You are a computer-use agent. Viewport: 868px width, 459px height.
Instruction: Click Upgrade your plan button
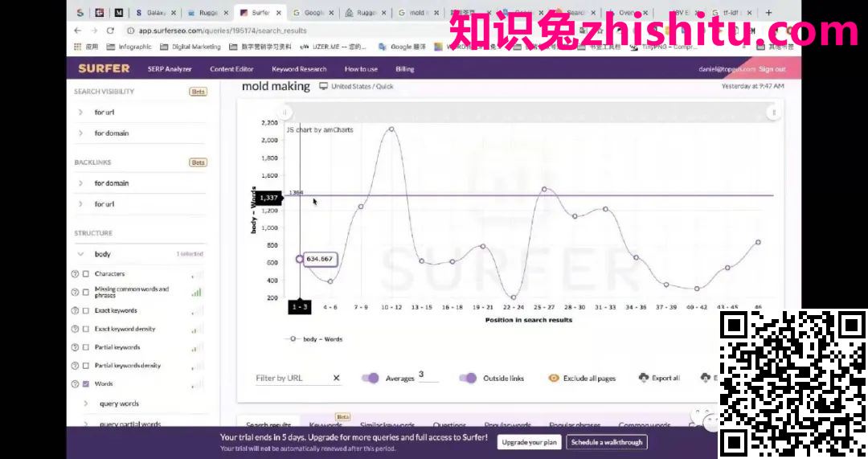[529, 442]
